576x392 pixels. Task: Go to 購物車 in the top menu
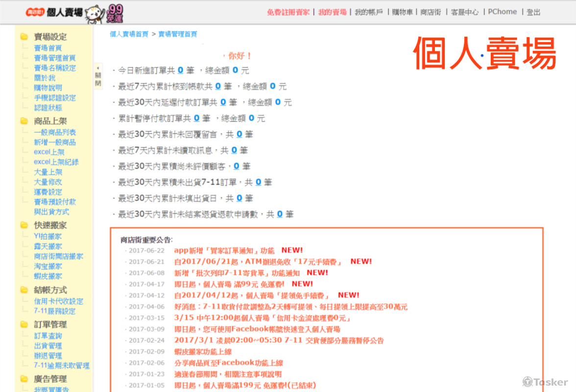pos(402,12)
